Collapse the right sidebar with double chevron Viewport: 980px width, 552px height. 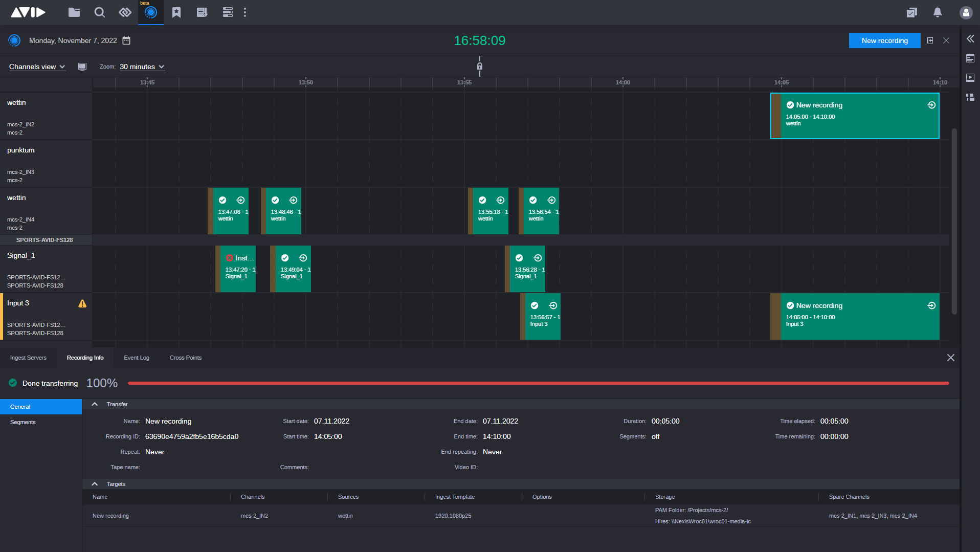(970, 38)
